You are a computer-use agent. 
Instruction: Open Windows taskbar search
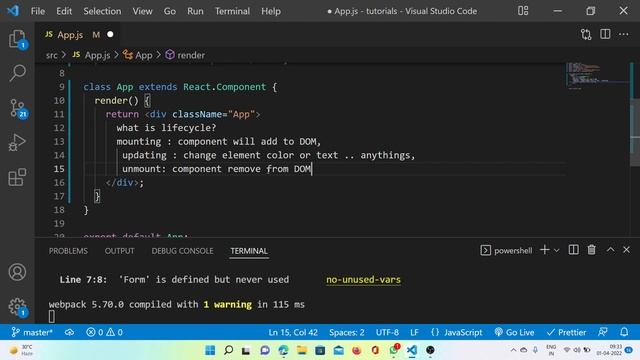[229, 350]
